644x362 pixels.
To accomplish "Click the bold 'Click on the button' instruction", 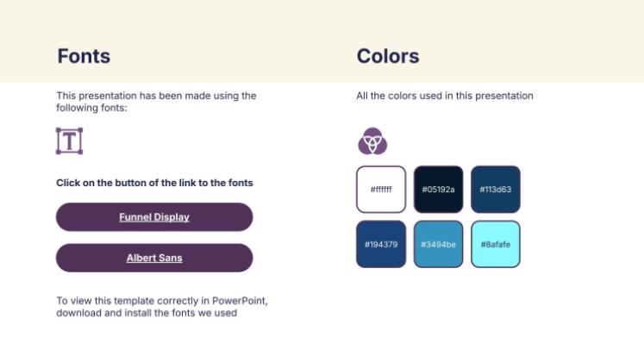I will [154, 183].
